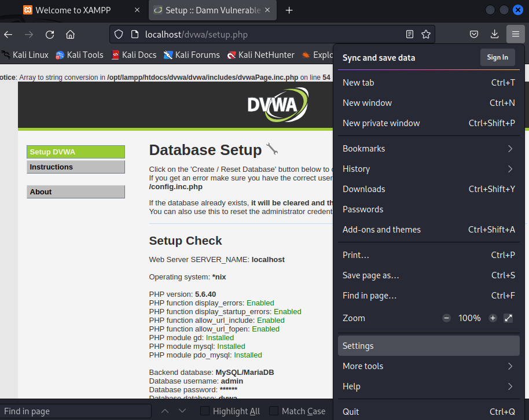
Task: Click the Setup Check heading
Action: click(x=186, y=241)
